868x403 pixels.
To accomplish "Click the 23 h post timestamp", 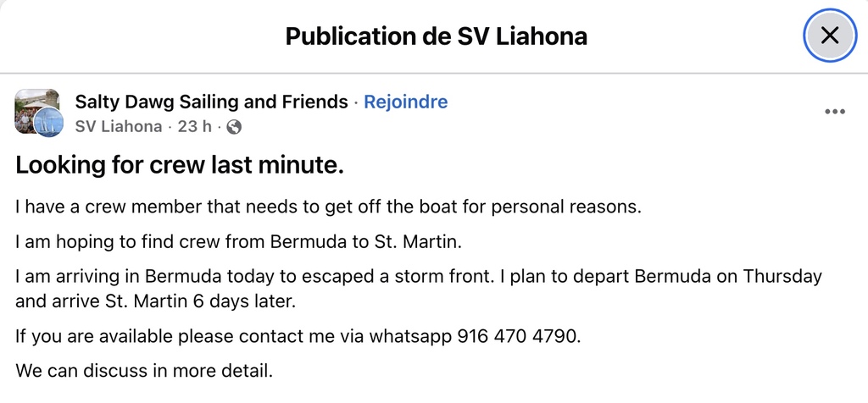I will pos(194,127).
